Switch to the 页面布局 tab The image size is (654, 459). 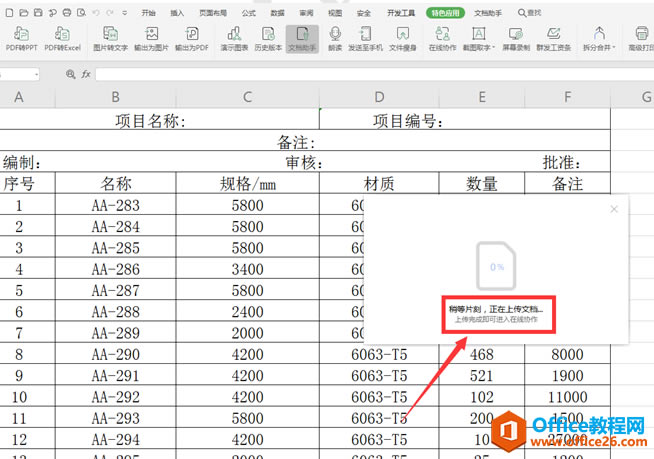[x=212, y=13]
